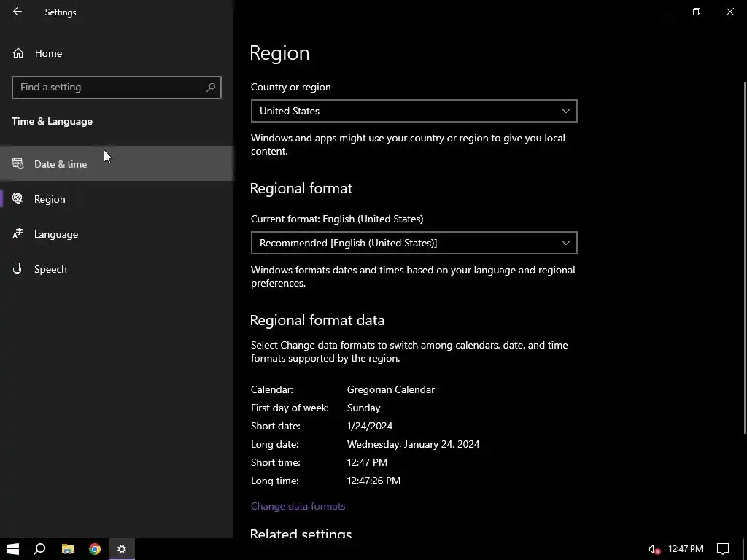Switch to the Speech page
Image resolution: width=747 pixels, height=560 pixels.
click(117, 269)
